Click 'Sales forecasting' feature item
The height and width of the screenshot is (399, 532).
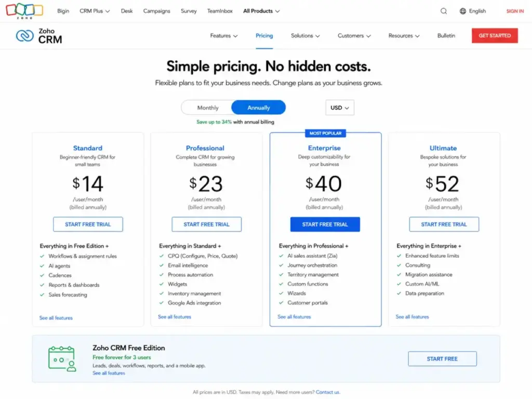click(68, 295)
